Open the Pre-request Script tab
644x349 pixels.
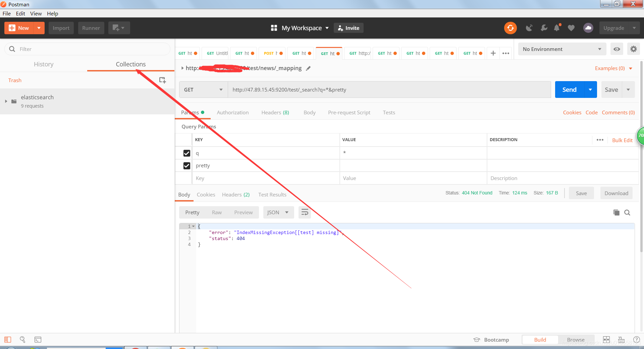pyautogui.click(x=349, y=112)
